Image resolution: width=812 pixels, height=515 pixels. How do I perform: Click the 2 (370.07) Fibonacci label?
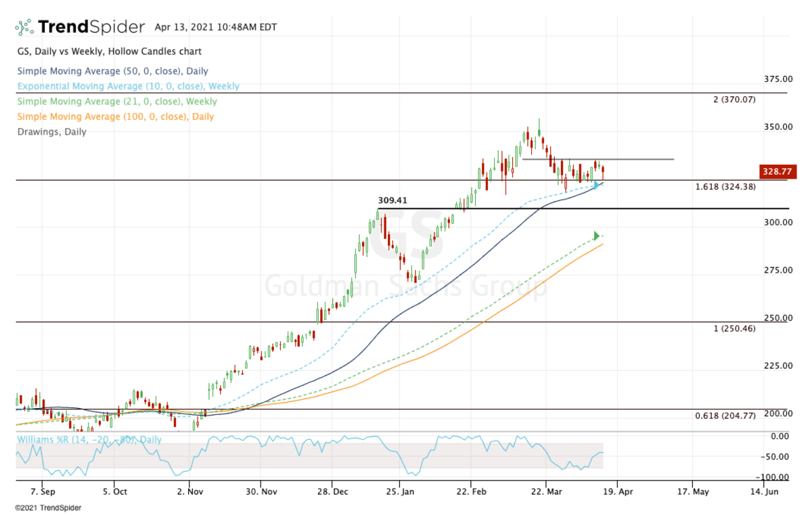(734, 99)
